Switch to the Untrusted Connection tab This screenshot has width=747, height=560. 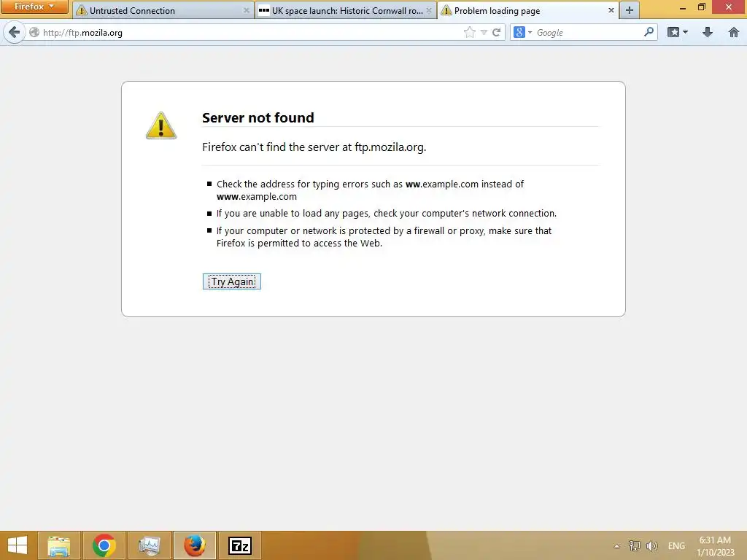tap(162, 10)
